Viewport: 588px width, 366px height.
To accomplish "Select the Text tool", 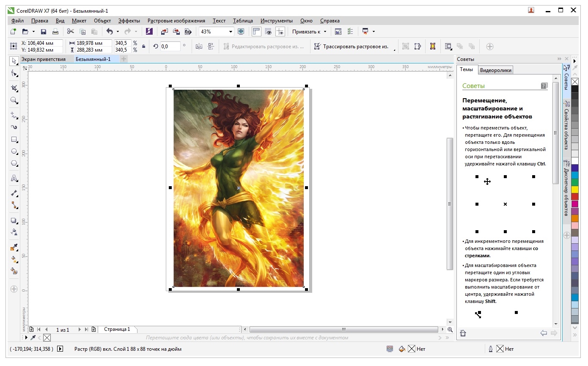I will [14, 178].
